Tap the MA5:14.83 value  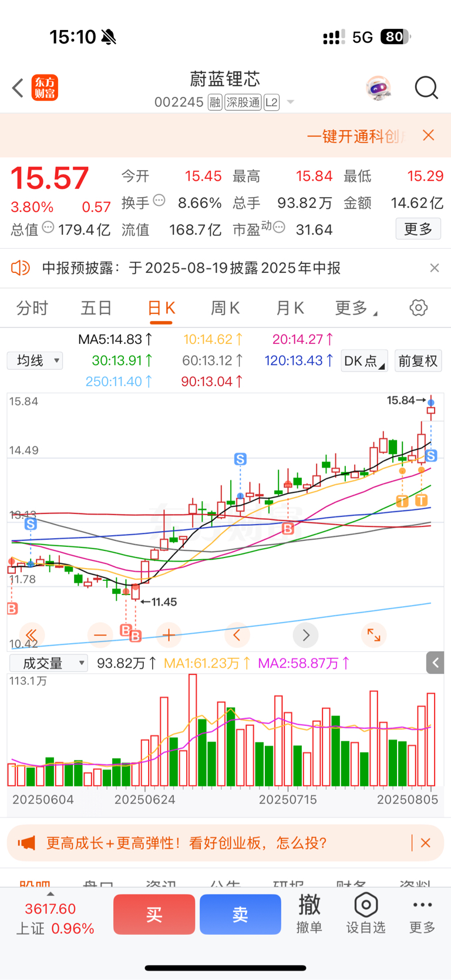pos(116,339)
